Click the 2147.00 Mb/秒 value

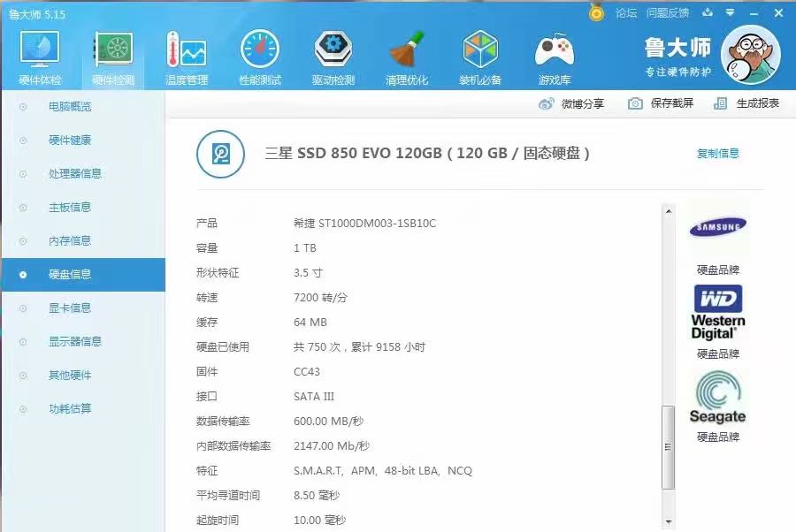click(332, 446)
